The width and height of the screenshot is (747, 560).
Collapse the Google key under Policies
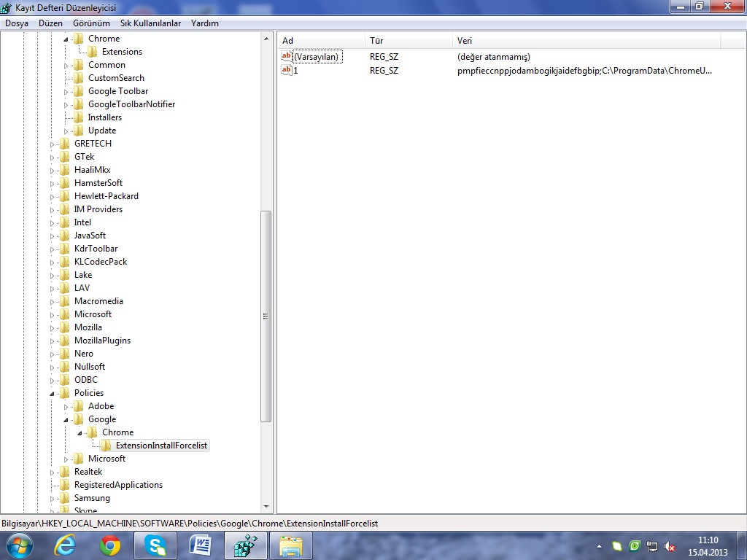tap(66, 419)
